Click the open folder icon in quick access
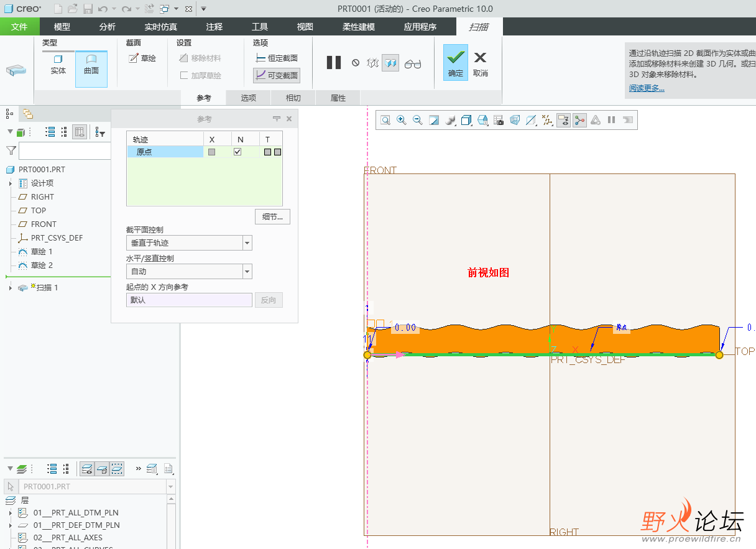 click(x=73, y=9)
